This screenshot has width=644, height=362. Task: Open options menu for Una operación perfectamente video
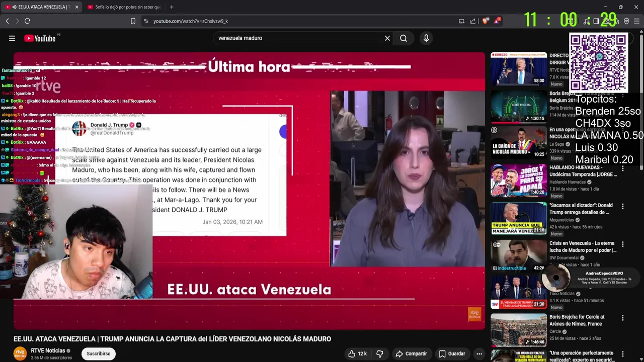coord(623,354)
